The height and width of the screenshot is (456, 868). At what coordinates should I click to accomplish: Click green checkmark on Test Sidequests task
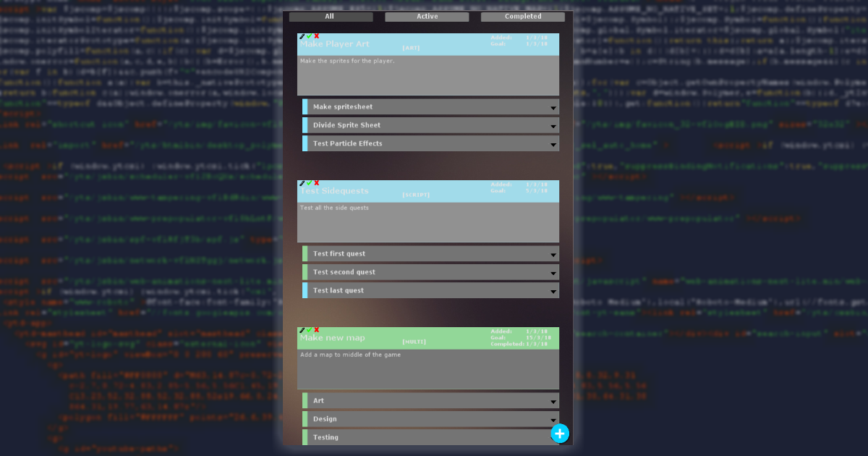pyautogui.click(x=309, y=183)
